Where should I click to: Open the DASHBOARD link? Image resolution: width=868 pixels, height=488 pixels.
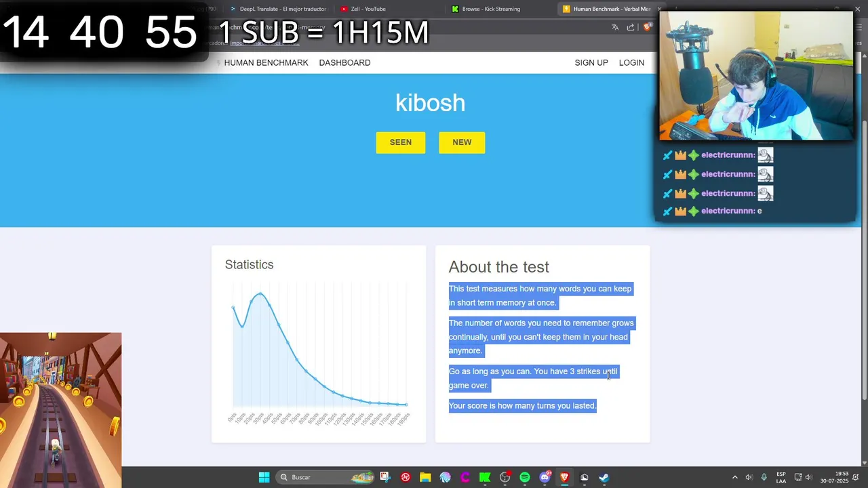[344, 62]
